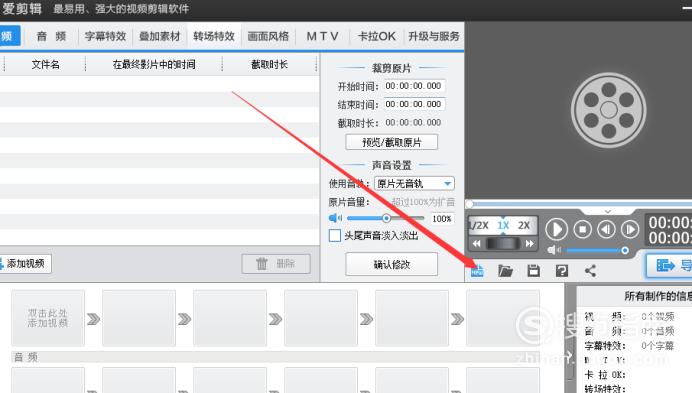Switch to the 叠加素材 tab
Viewport: 692px width, 393px height.
pos(160,36)
